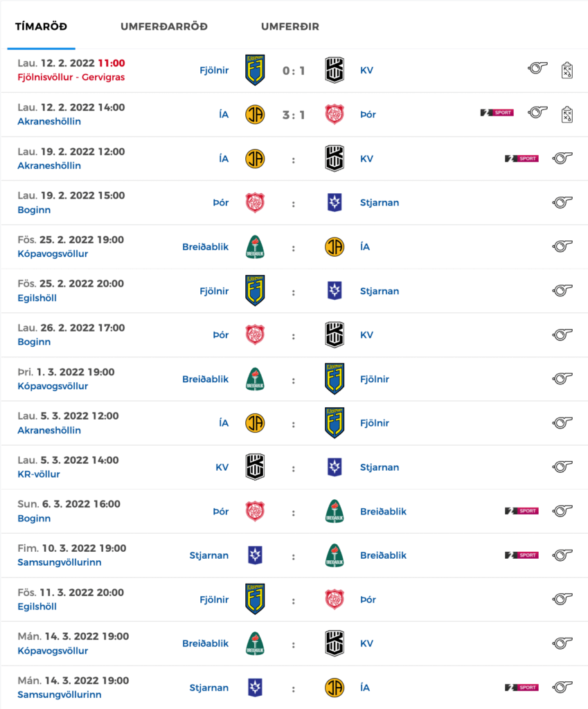Click whistle icon for ÍA vs Þór match

point(537,111)
